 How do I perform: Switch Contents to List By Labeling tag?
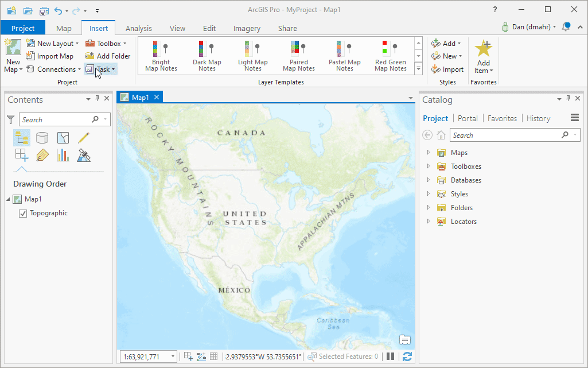[x=42, y=155]
